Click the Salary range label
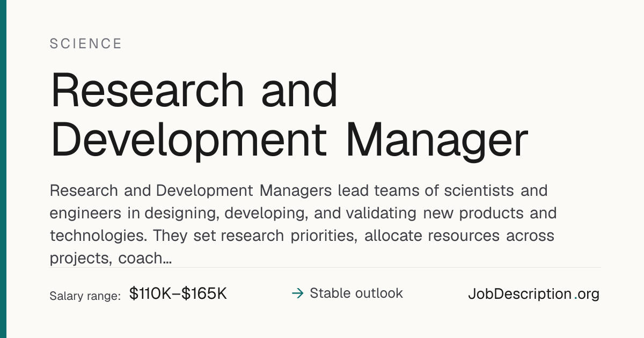The image size is (644, 338). 85,296
